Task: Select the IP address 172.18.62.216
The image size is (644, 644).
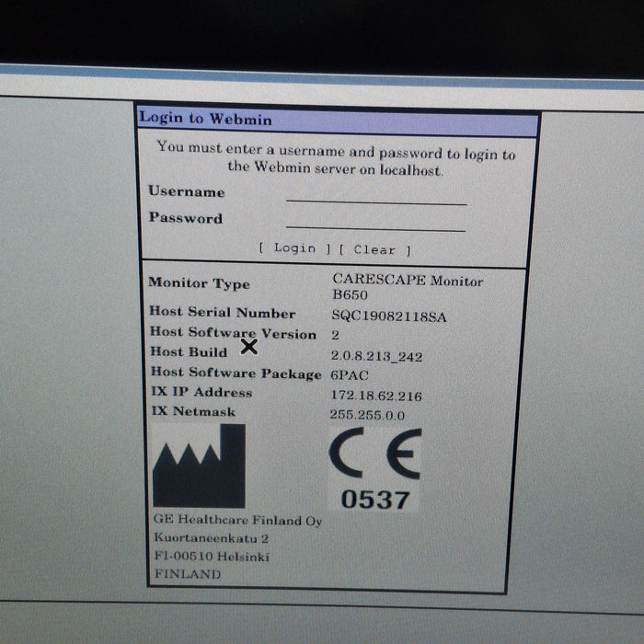Action: point(374,394)
